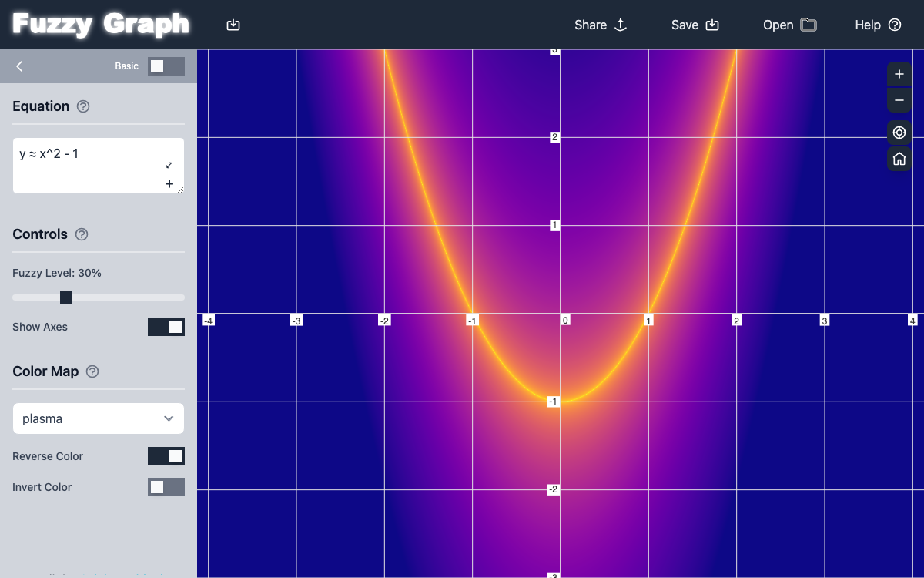Screen dimensions: 924x578
Task: Click the Save button
Action: (695, 25)
